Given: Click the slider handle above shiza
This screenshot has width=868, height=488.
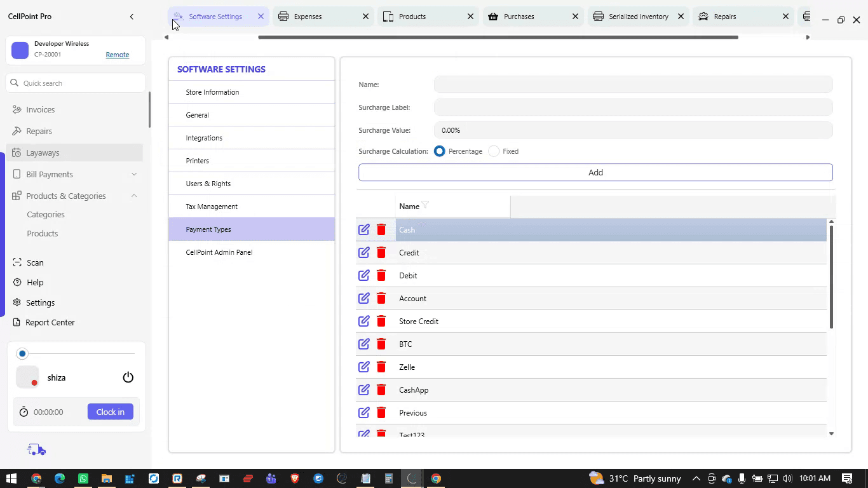Looking at the screenshot, I should [22, 353].
